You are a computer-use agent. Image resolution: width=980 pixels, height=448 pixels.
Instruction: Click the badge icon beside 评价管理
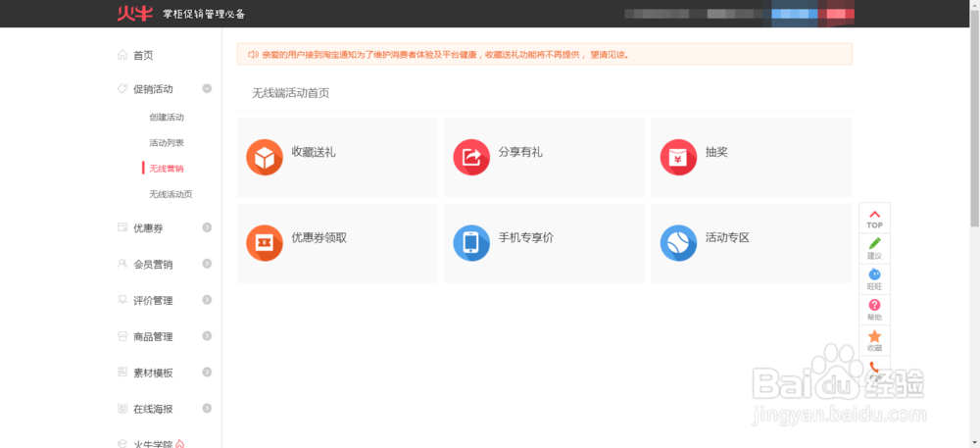122,300
